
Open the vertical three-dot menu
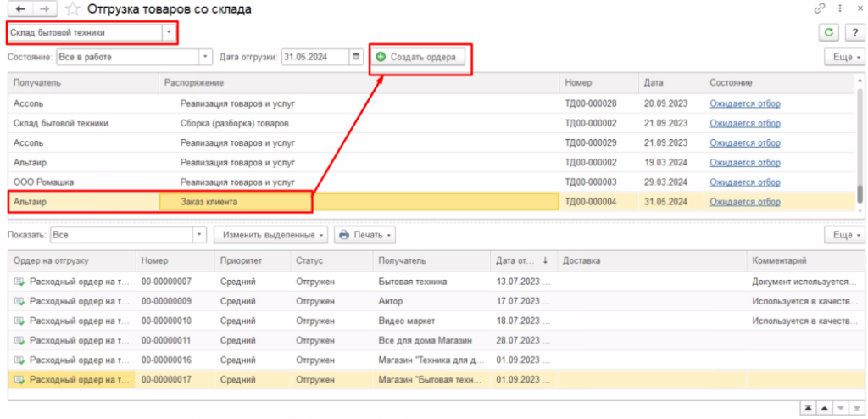(838, 8)
